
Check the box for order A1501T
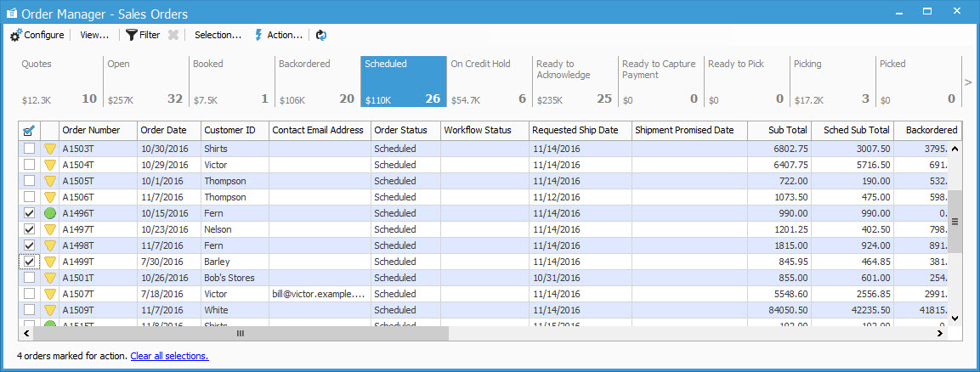pos(29,278)
